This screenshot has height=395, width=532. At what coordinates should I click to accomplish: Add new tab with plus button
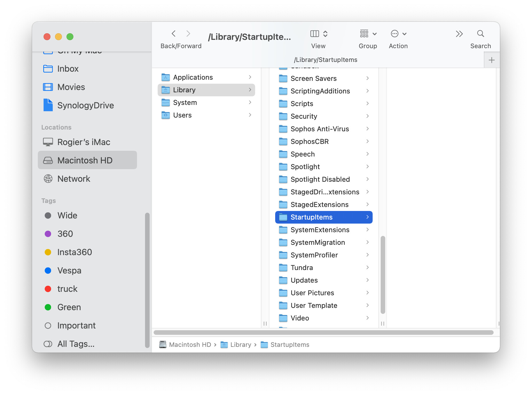coord(492,60)
